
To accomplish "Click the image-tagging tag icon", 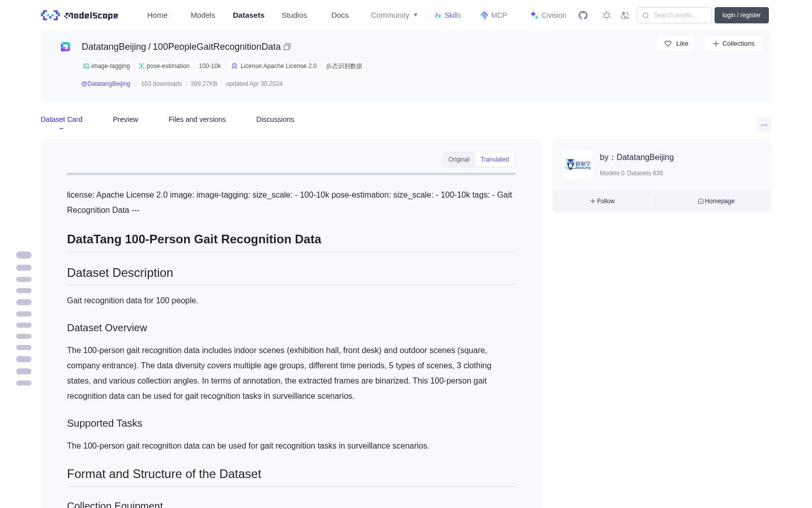I will pos(86,66).
